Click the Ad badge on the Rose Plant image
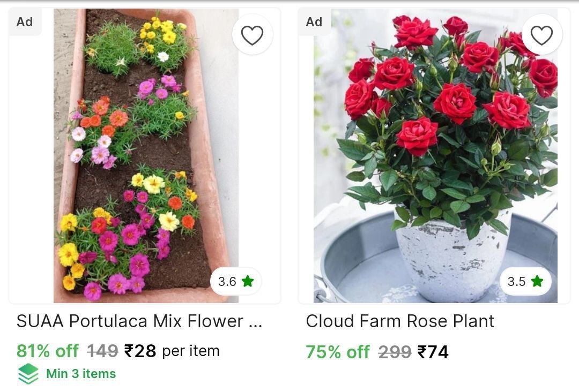The image size is (579, 392). pyautogui.click(x=314, y=22)
